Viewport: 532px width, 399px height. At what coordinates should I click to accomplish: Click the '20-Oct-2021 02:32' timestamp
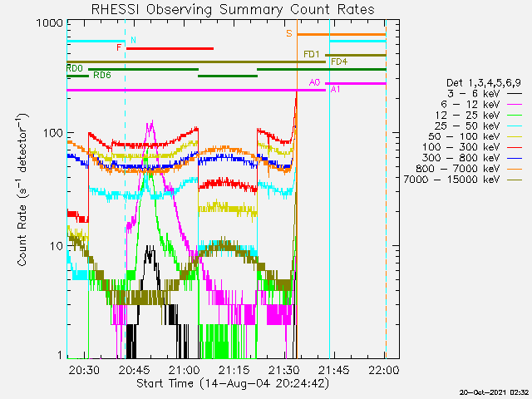(x=495, y=392)
